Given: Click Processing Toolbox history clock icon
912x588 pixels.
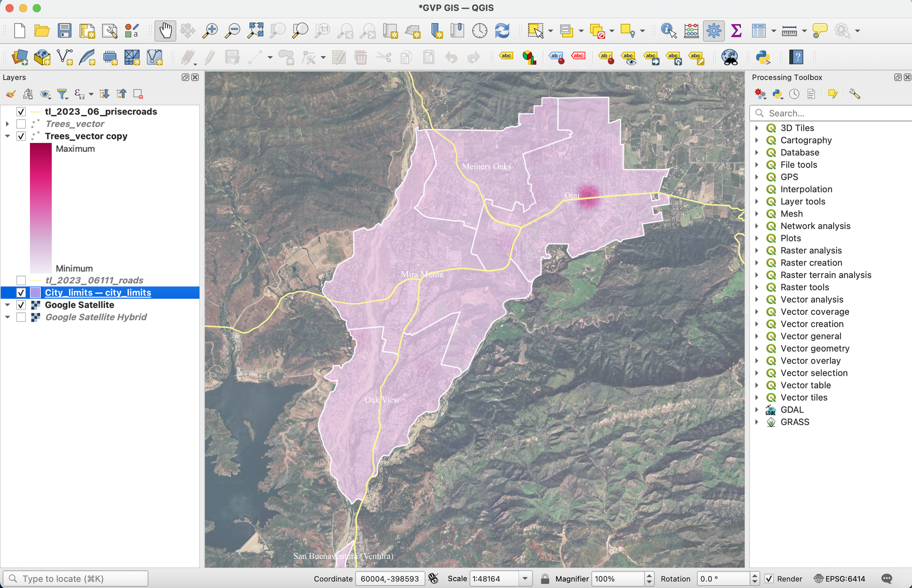Looking at the screenshot, I should click(794, 94).
